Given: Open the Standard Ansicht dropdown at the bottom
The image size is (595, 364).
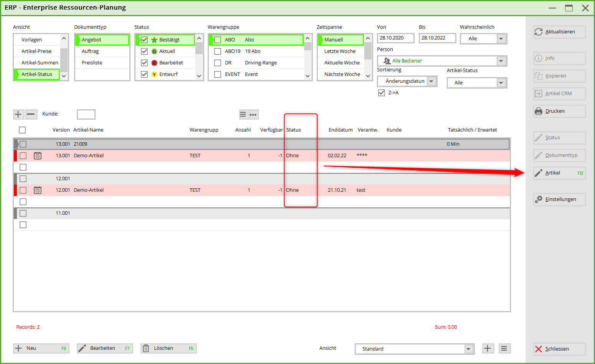Looking at the screenshot, I should pos(468,349).
